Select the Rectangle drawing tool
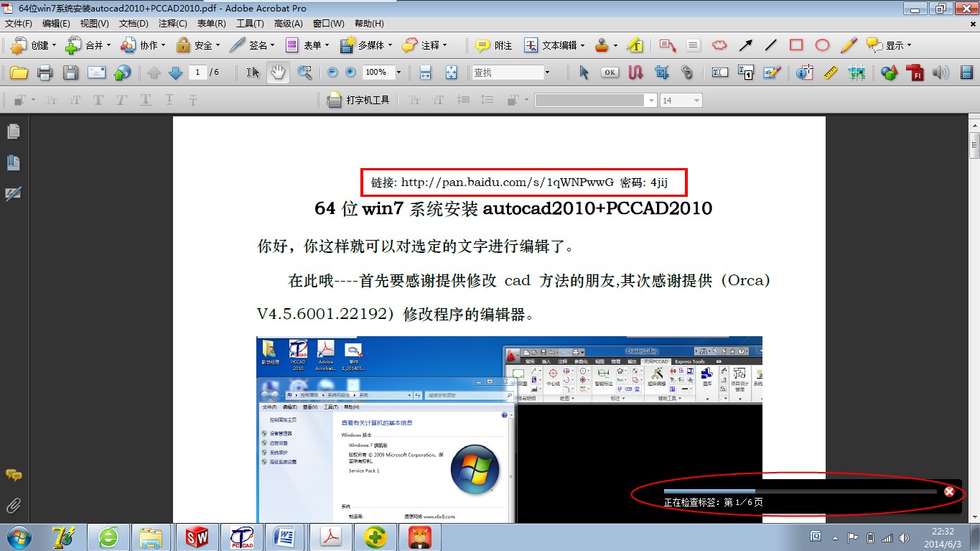The height and width of the screenshot is (551, 980). click(796, 45)
